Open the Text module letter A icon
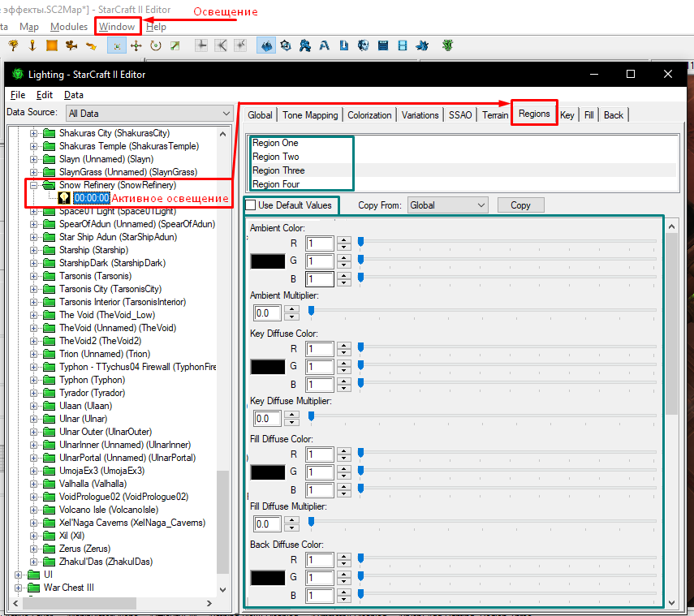The width and height of the screenshot is (694, 616). [x=325, y=45]
